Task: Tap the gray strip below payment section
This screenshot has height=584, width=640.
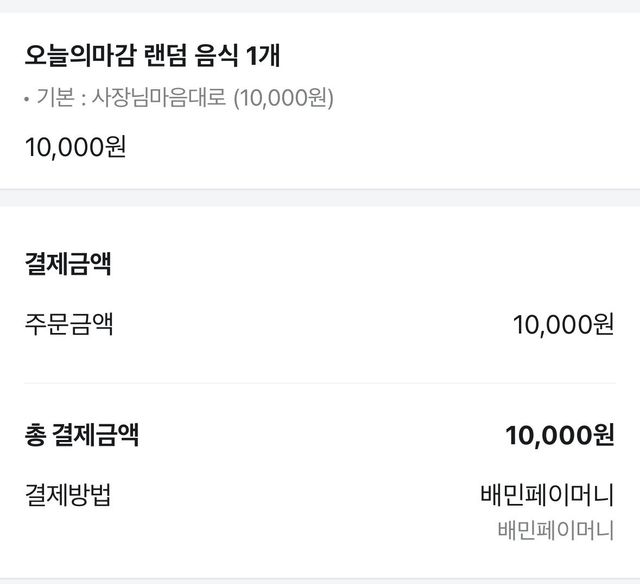Action: (320, 580)
